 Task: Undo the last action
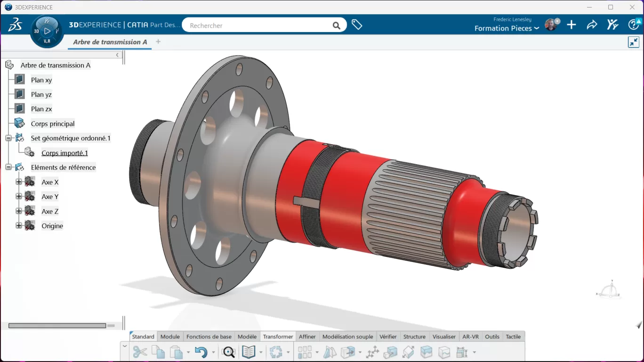(201, 352)
